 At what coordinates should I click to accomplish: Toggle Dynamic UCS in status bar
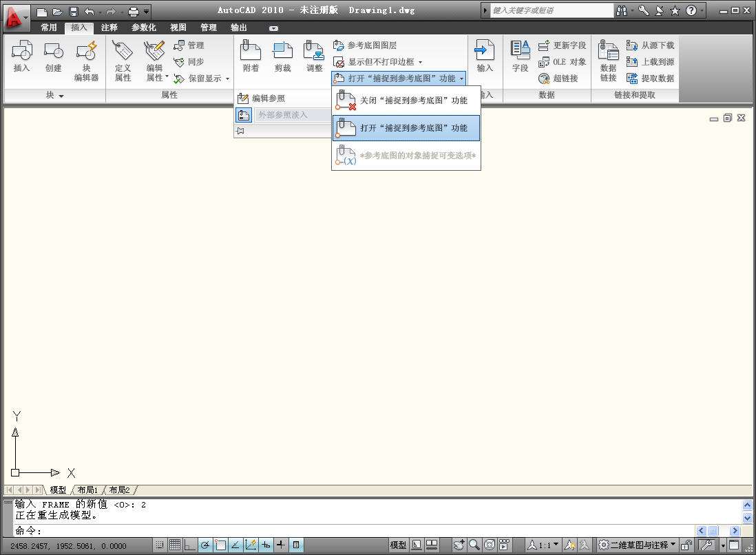coord(251,545)
